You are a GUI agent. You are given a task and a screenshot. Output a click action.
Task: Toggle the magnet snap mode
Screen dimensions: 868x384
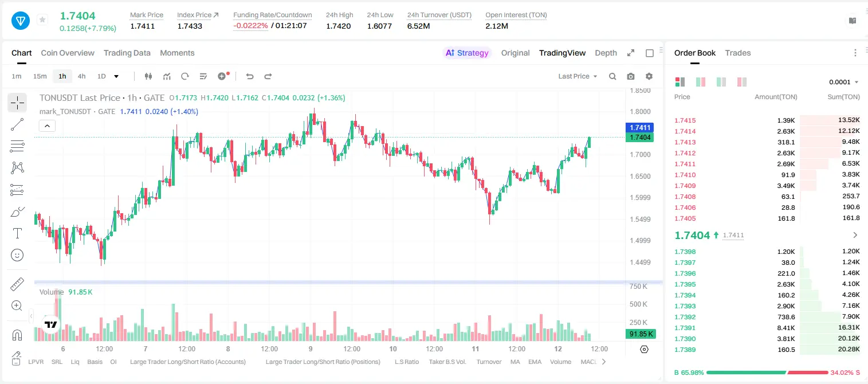[17, 335]
